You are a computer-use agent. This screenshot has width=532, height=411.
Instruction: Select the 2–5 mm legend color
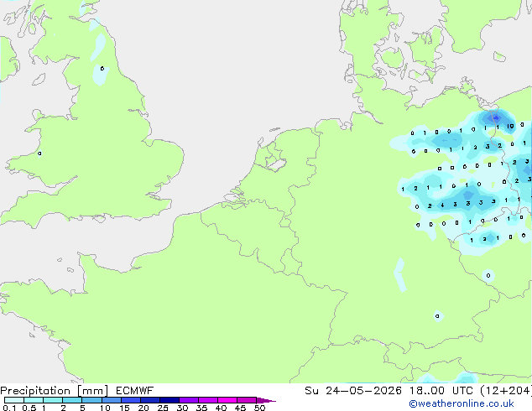tap(72, 400)
